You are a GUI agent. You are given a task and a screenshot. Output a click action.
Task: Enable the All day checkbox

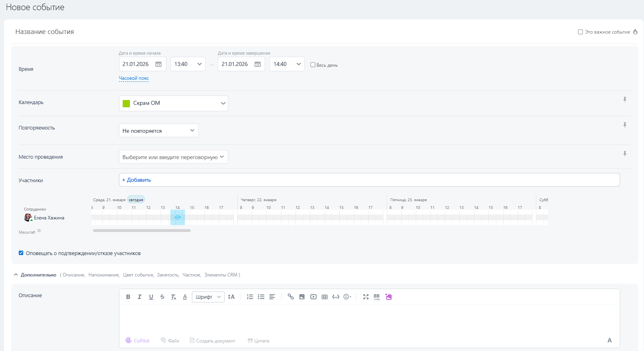coord(313,65)
